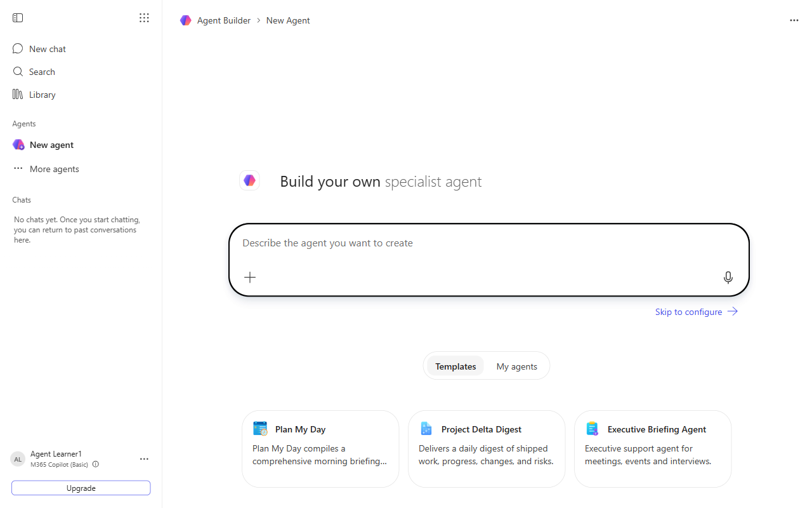The width and height of the screenshot is (812, 508).
Task: Click the Agent Builder logo in breadcrumb
Action: (x=185, y=20)
